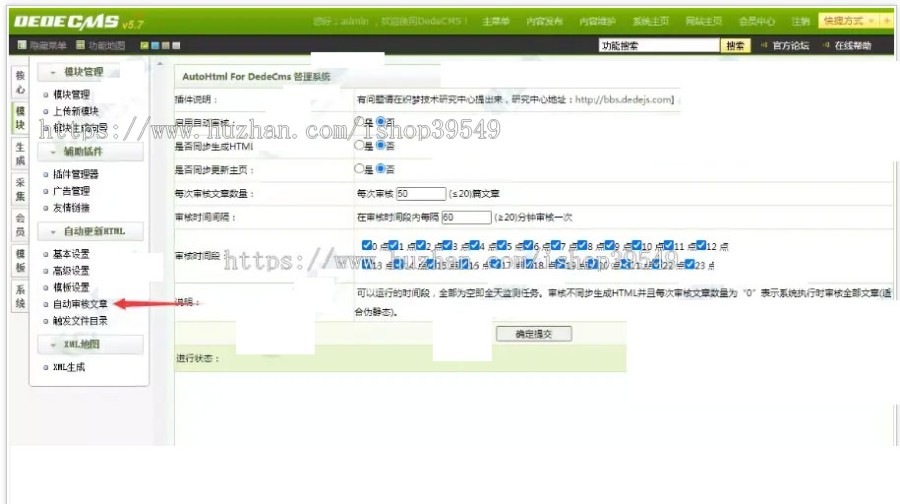Collapse the XML地图 section header
The height and width of the screenshot is (504, 900).
tap(90, 344)
